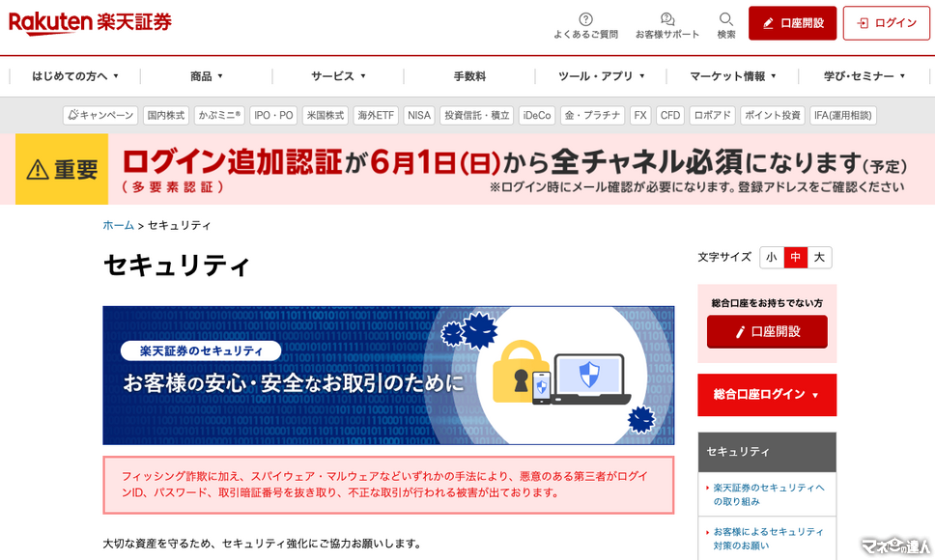
Task: Select FX quick link
Action: pos(639,116)
